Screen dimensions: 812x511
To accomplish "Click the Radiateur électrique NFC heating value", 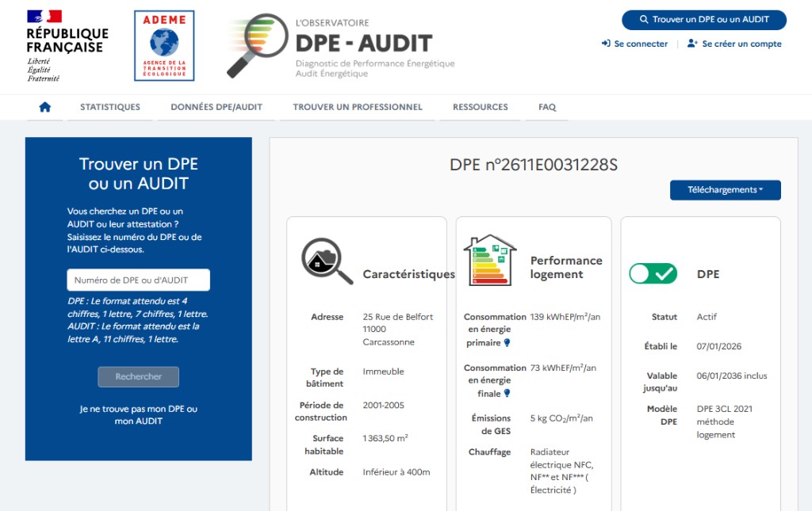I will pyautogui.click(x=562, y=471).
